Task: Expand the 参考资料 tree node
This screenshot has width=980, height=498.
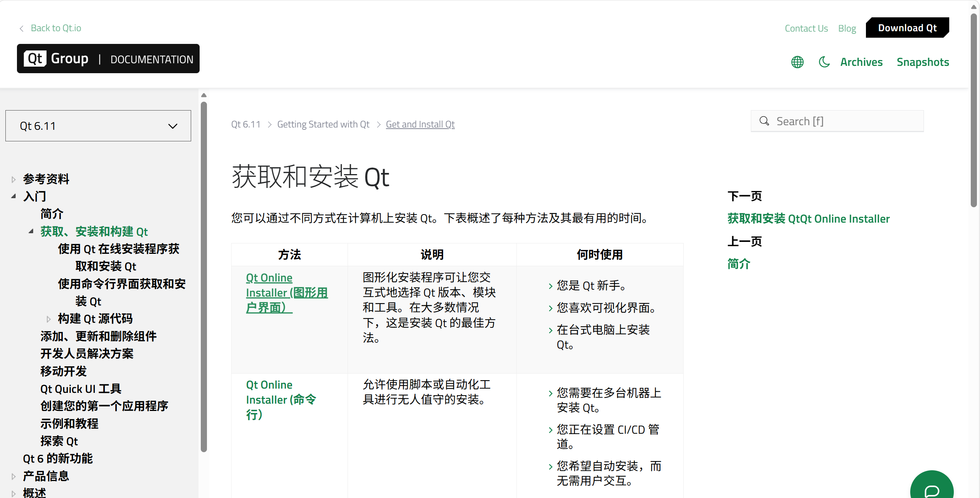Action: pos(13,179)
